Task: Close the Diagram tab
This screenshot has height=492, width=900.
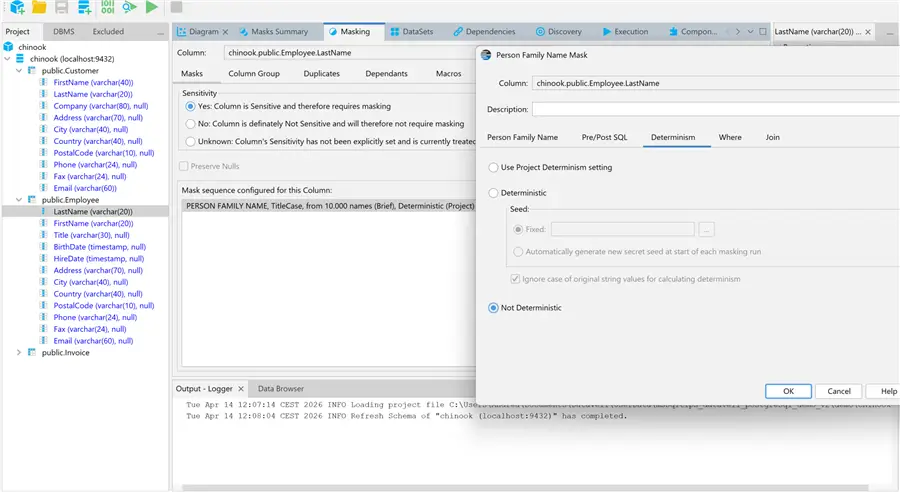Action: coord(226,32)
